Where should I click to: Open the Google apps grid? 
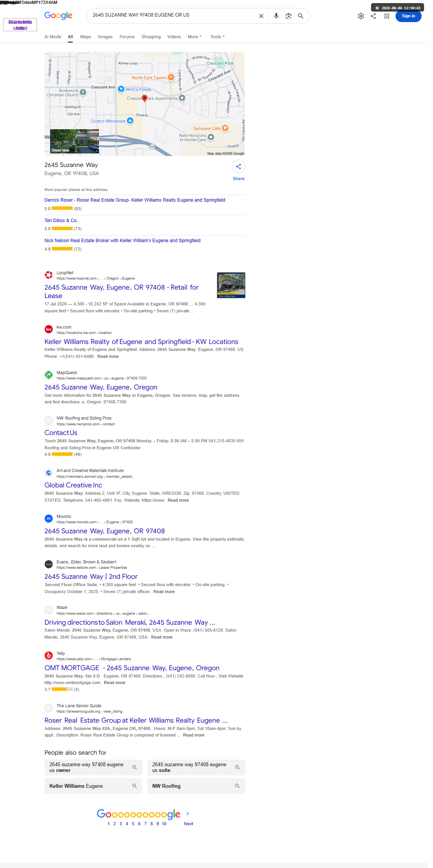[387, 16]
